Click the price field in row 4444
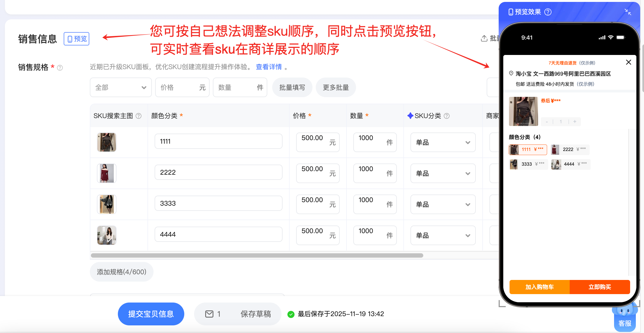 click(x=318, y=235)
